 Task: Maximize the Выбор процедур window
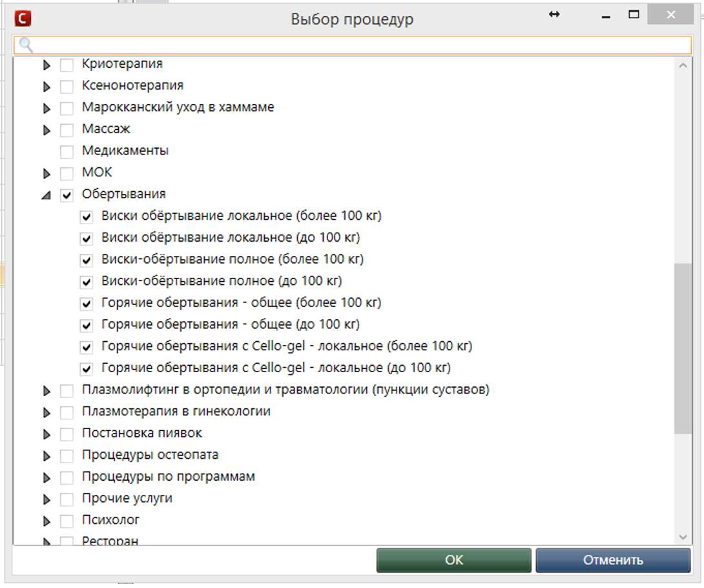(634, 15)
